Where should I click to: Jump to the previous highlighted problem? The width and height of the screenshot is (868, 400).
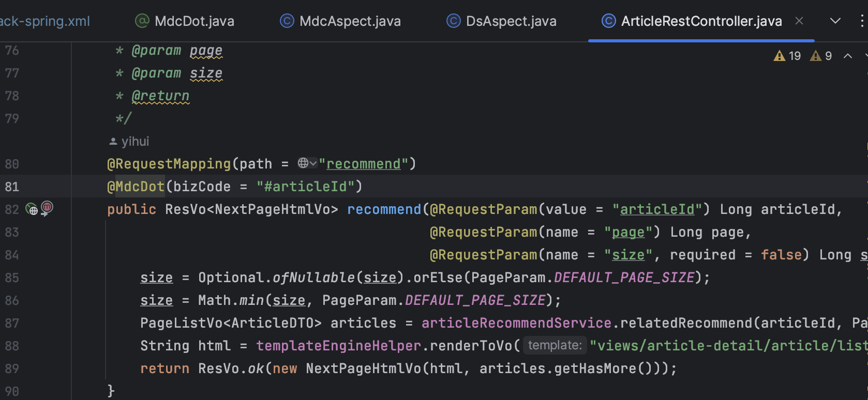click(x=848, y=56)
